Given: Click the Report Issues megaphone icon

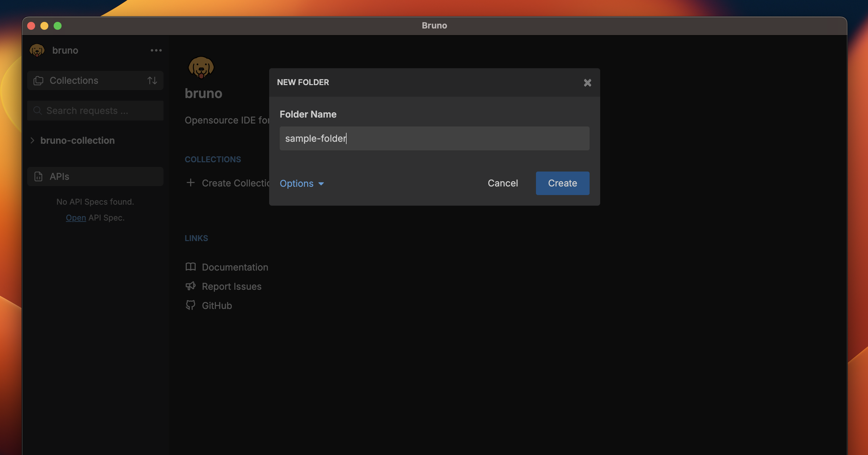Looking at the screenshot, I should pyautogui.click(x=191, y=286).
